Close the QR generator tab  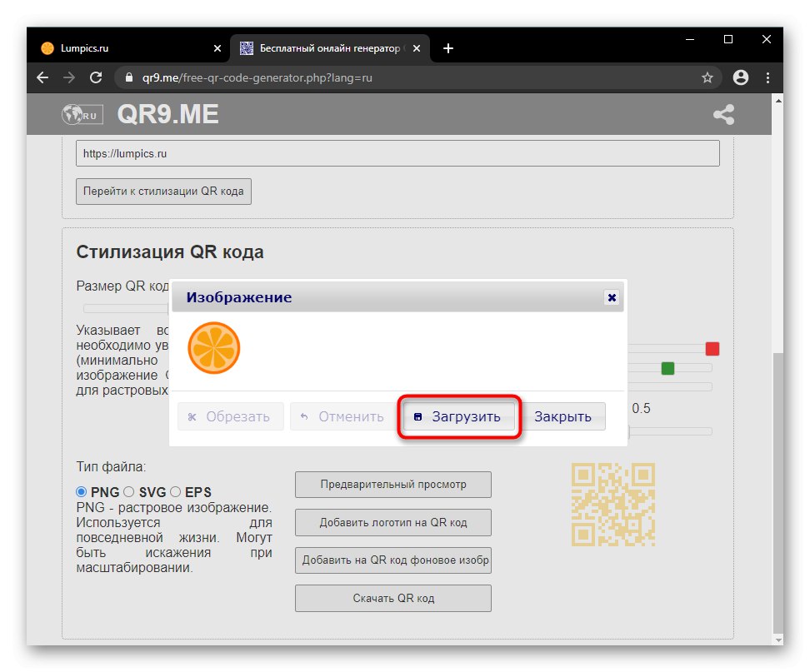pos(417,48)
